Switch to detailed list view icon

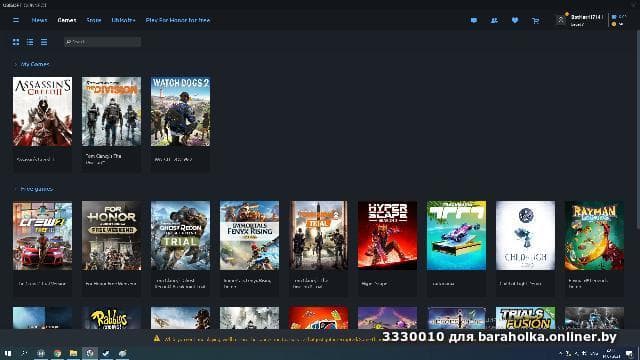click(30, 42)
